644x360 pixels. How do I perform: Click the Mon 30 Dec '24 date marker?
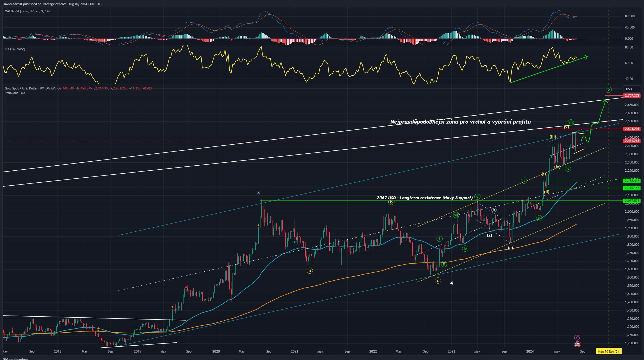(609, 351)
